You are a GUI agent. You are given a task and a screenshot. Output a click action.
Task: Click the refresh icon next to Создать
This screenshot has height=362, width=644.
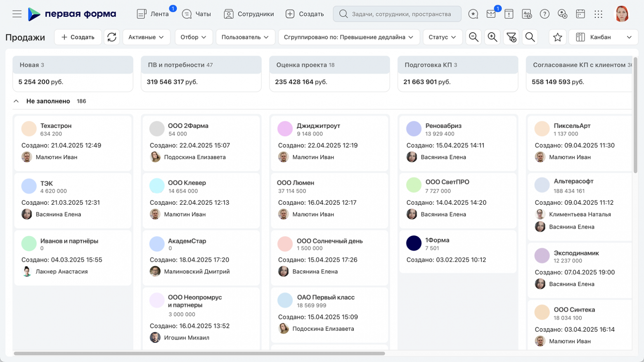[x=111, y=37]
